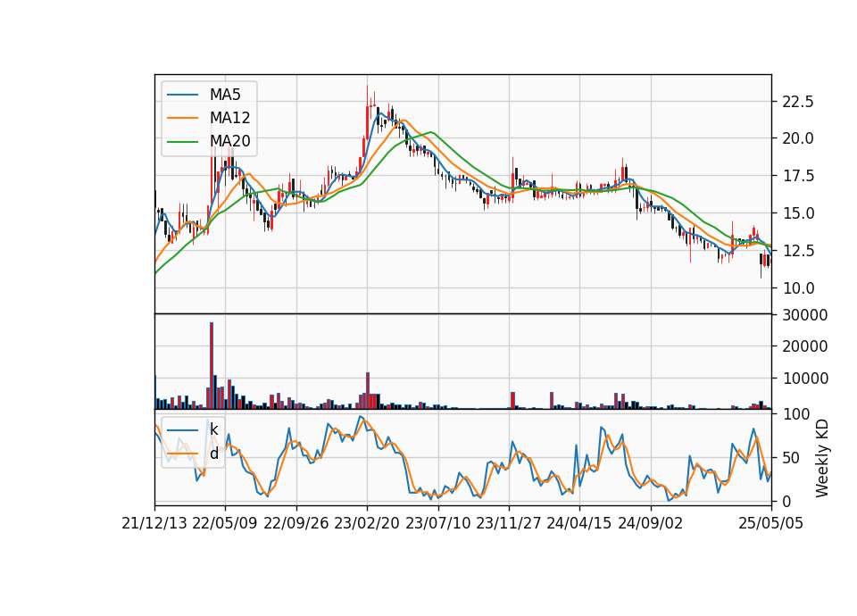Click the volume bar at 23/11/27
The width and height of the screenshot is (857, 616).
point(512,401)
